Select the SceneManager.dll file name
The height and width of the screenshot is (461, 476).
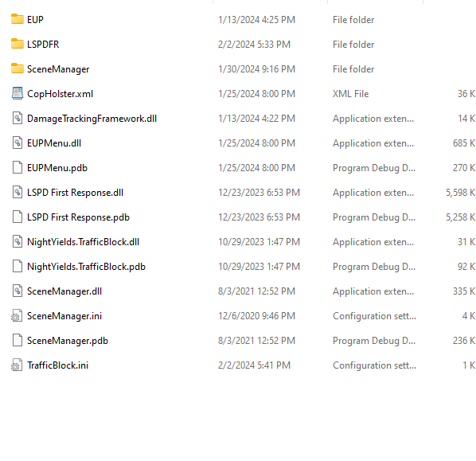tap(64, 291)
